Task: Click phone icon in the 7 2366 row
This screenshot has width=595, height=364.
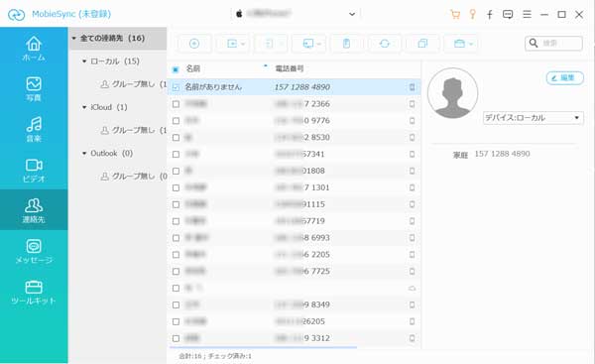Action: click(412, 104)
